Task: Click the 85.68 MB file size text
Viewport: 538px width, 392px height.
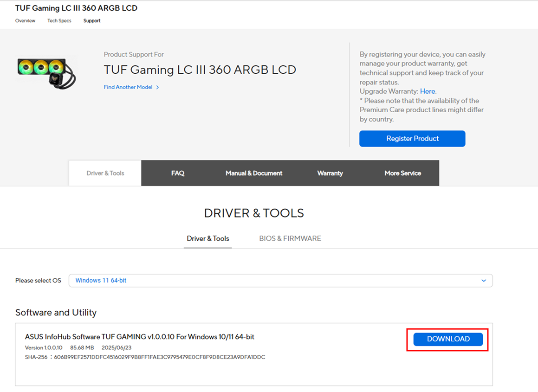Action: (x=82, y=348)
